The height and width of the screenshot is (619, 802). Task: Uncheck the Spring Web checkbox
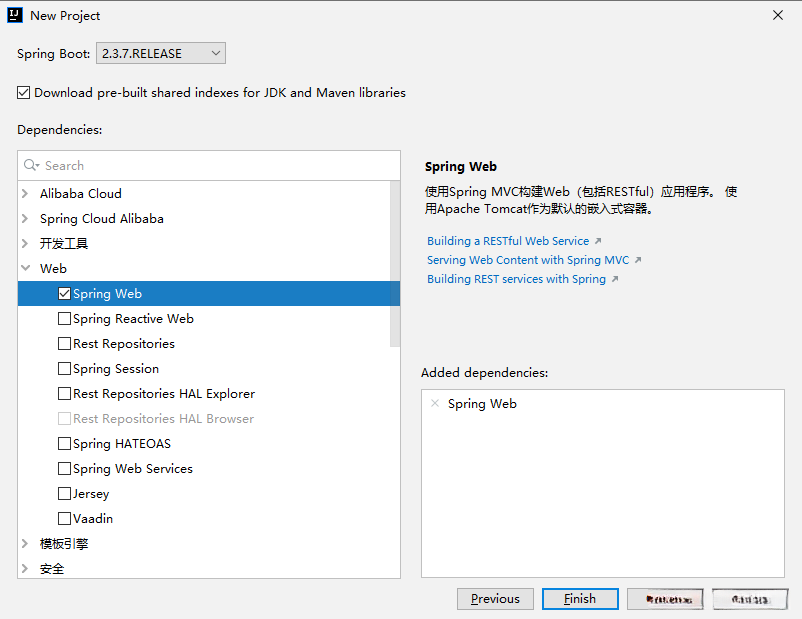65,294
